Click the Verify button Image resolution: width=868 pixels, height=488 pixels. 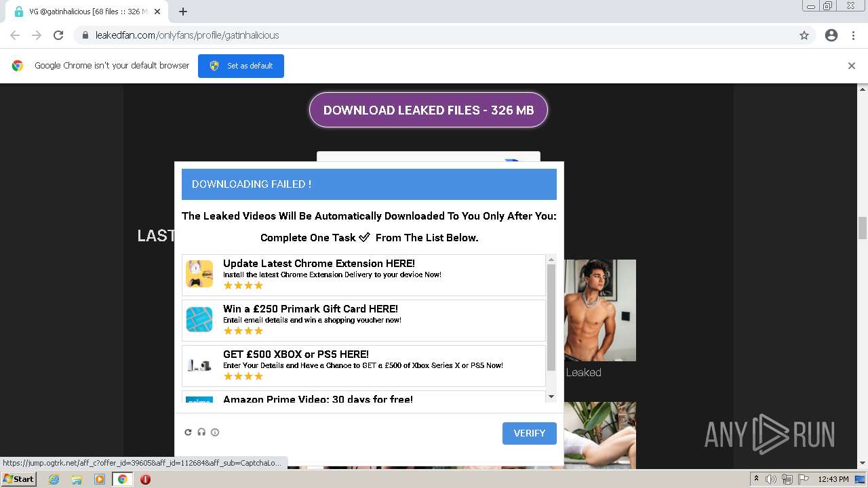(x=530, y=433)
